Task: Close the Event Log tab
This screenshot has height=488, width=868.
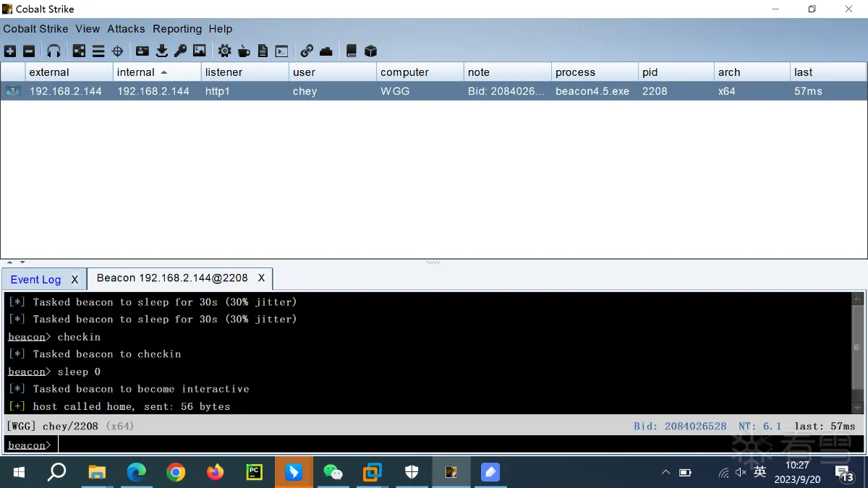Action: coord(75,279)
